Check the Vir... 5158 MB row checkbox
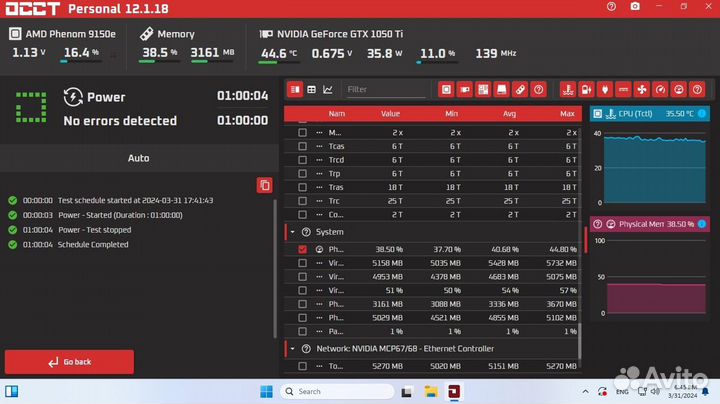Image resolution: width=720 pixels, height=404 pixels. coord(302,263)
